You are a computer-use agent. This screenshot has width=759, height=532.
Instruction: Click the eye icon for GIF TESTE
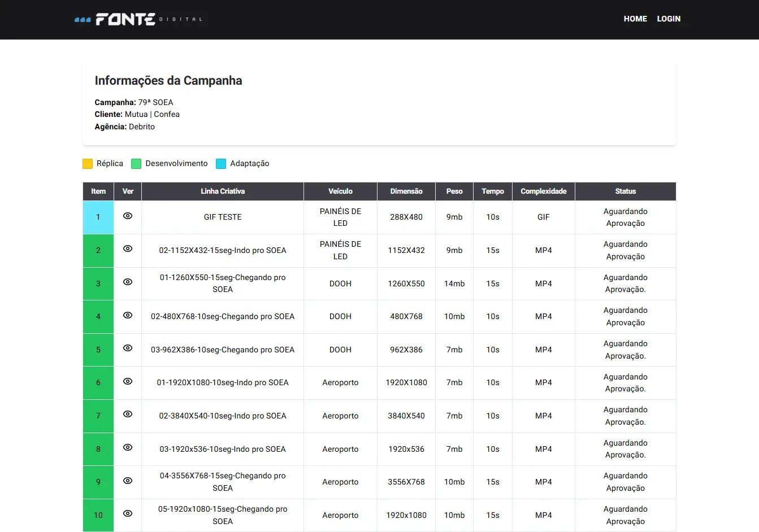[128, 216]
